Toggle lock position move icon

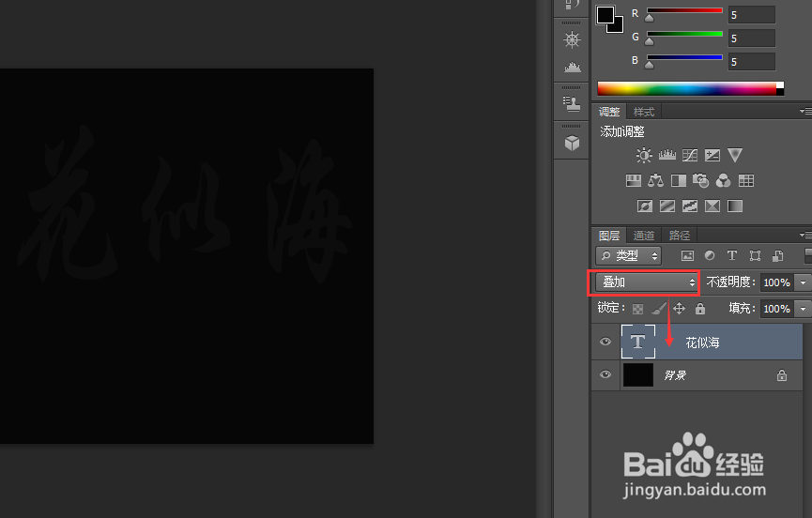tap(679, 309)
